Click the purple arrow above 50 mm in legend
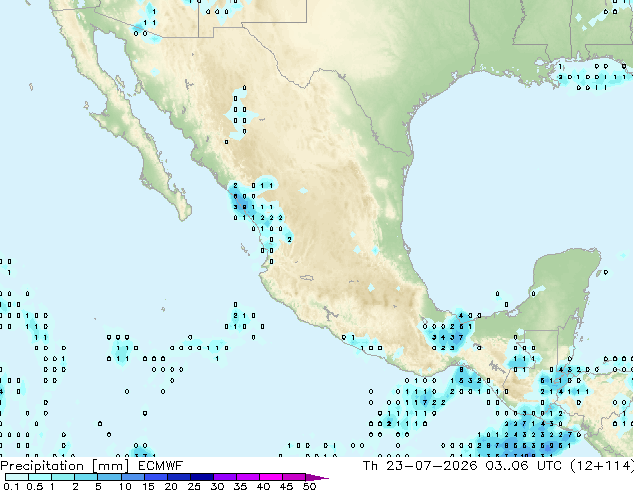The image size is (634, 490). 317,477
